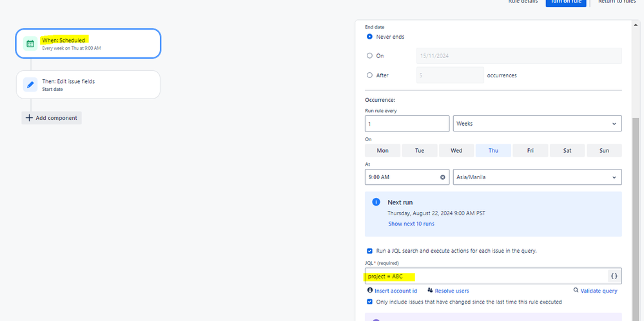Screen dimensions: 644x321
Task: Click the Add component button
Action: [52, 118]
